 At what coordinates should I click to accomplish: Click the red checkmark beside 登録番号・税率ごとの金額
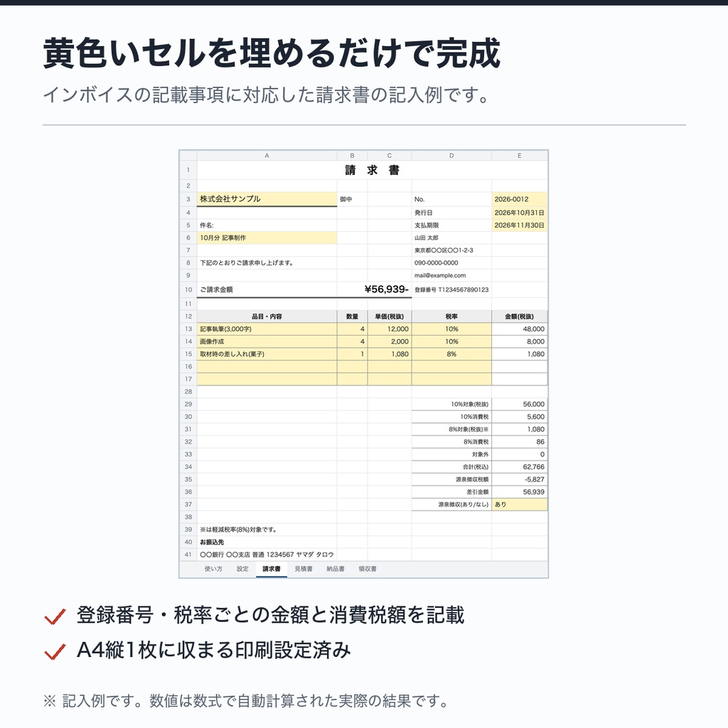pyautogui.click(x=55, y=616)
